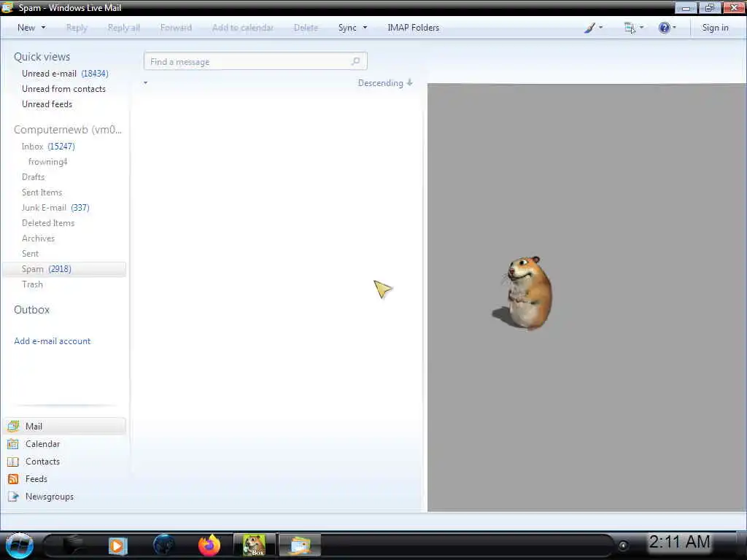Click the Windows Live Mail title bar icon
747x560 pixels.
(x=7, y=7)
